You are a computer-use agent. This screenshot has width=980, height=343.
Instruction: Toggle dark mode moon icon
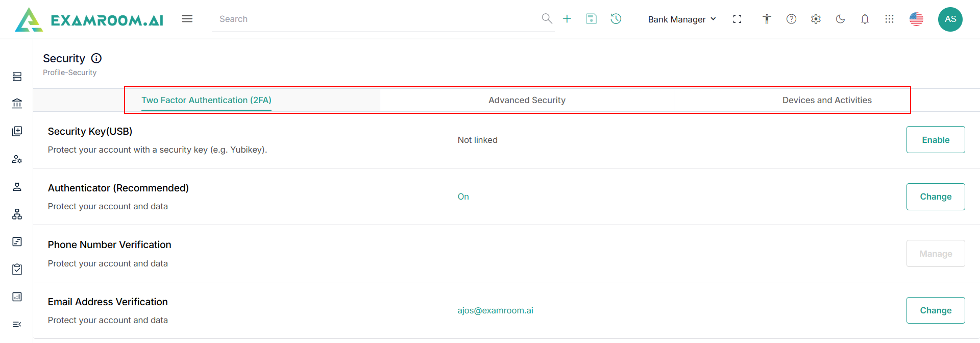point(840,19)
